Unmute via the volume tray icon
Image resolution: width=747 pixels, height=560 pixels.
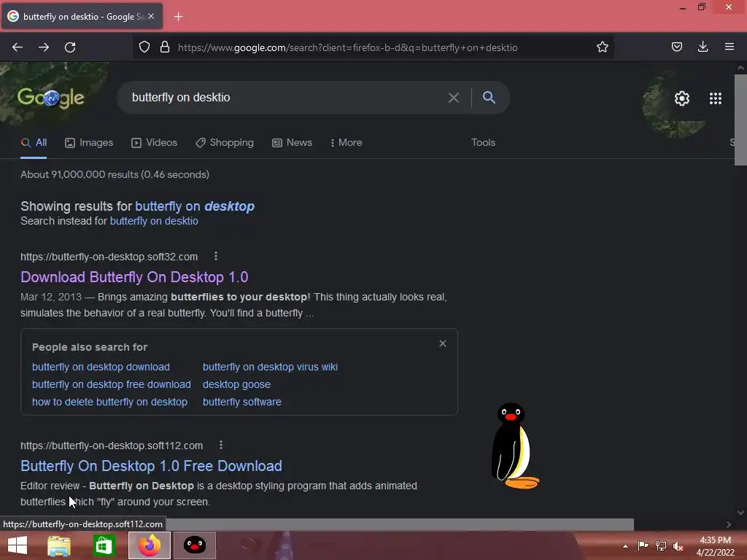coord(678,546)
